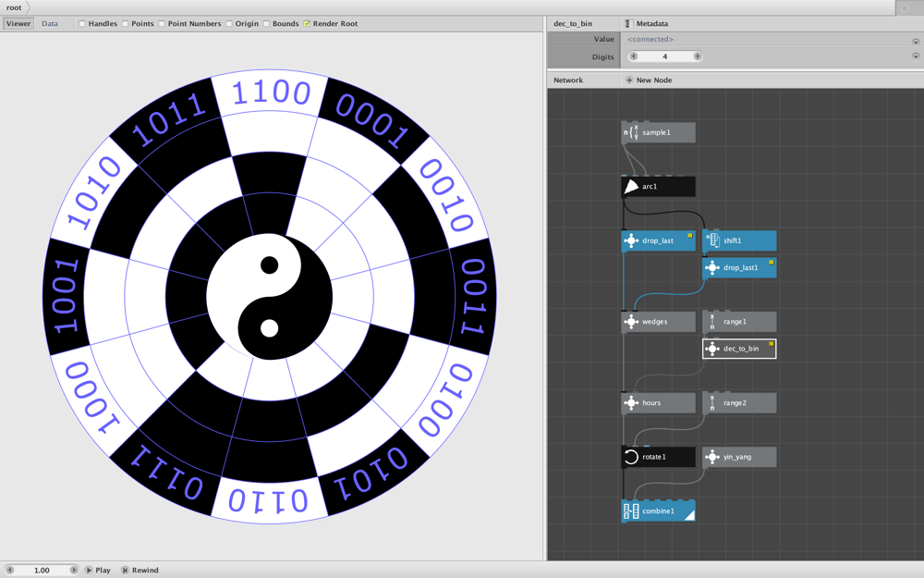Click the yin-yang symbol in the viewer
Screen dimensions: 924x578
[x=269, y=297]
